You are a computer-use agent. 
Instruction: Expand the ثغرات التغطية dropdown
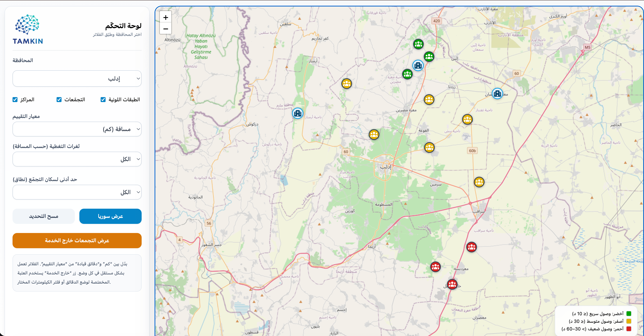pos(77,159)
